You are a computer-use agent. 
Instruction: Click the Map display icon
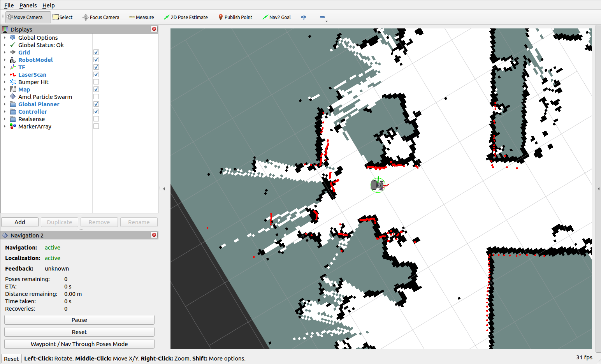tap(13, 89)
